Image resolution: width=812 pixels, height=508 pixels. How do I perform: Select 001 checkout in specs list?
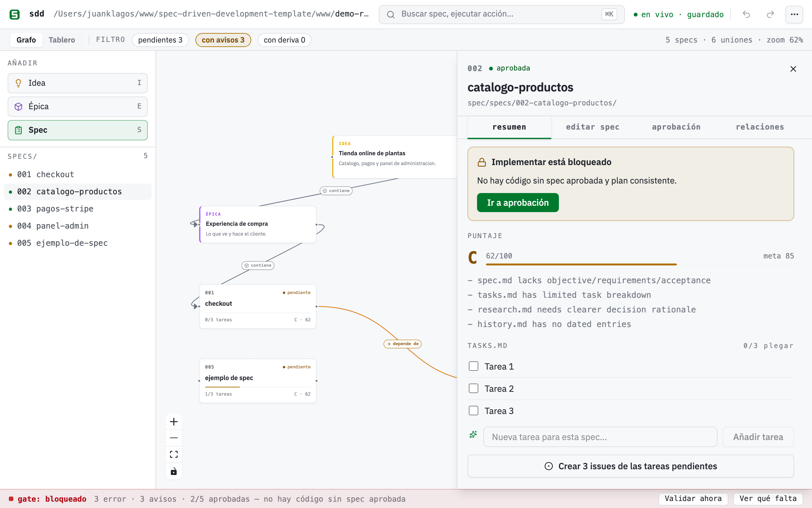77,174
